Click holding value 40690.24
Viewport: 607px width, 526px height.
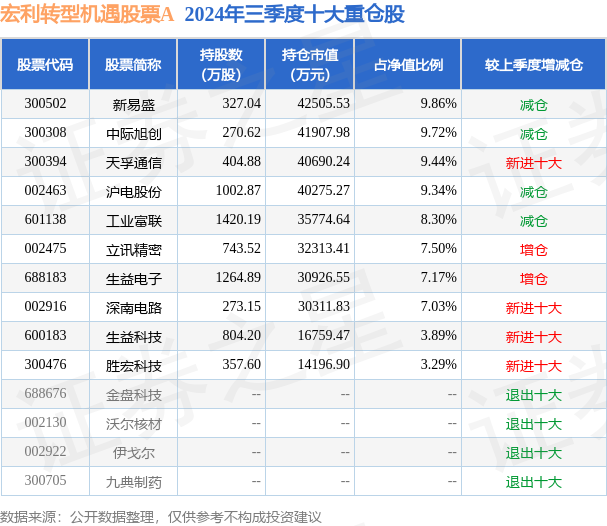324,162
